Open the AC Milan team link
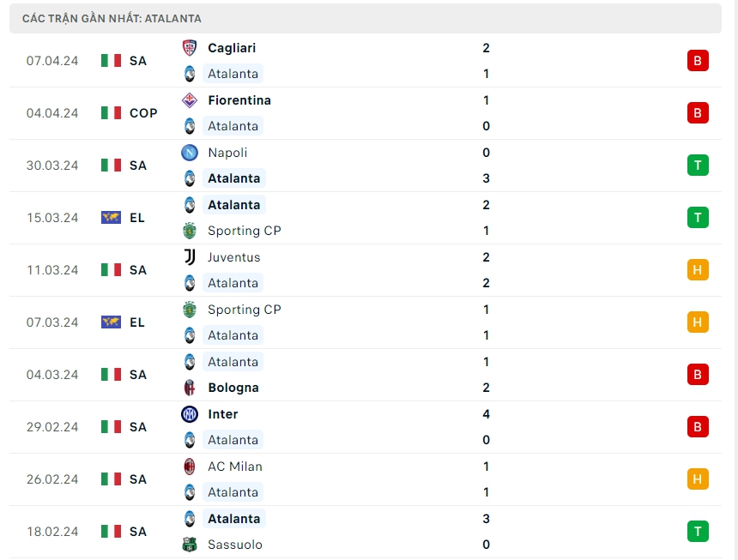The height and width of the screenshot is (560, 738). 234,467
